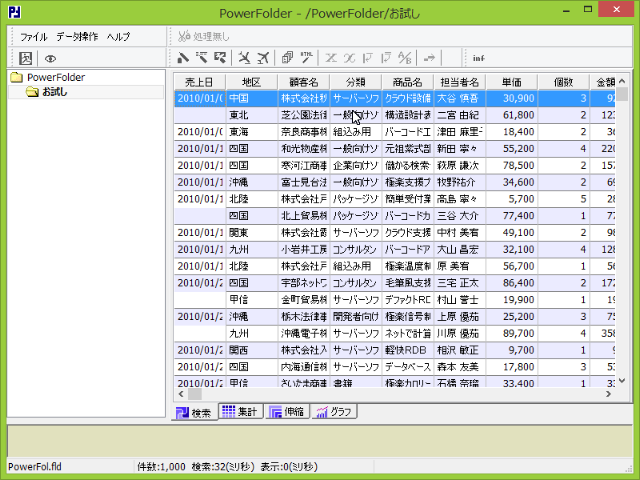The image size is (640, 480).
Task: Click the first greyed check-arrow icon
Action: pyautogui.click(x=368, y=58)
